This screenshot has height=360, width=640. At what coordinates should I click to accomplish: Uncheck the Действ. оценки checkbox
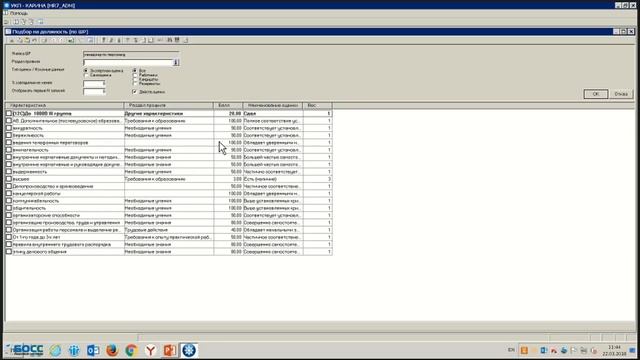pos(135,92)
